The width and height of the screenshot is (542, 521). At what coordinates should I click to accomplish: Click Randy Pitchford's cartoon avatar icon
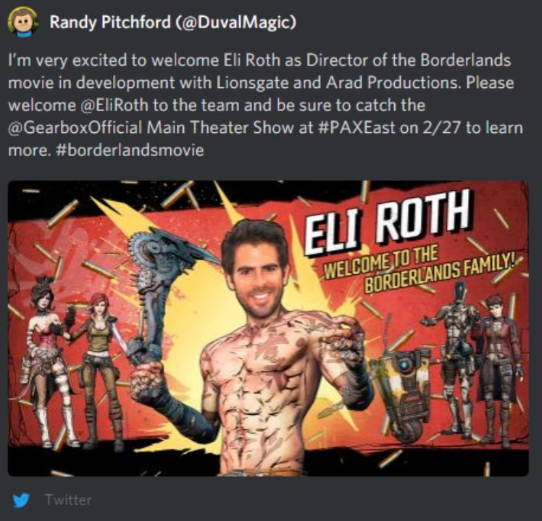[23, 22]
